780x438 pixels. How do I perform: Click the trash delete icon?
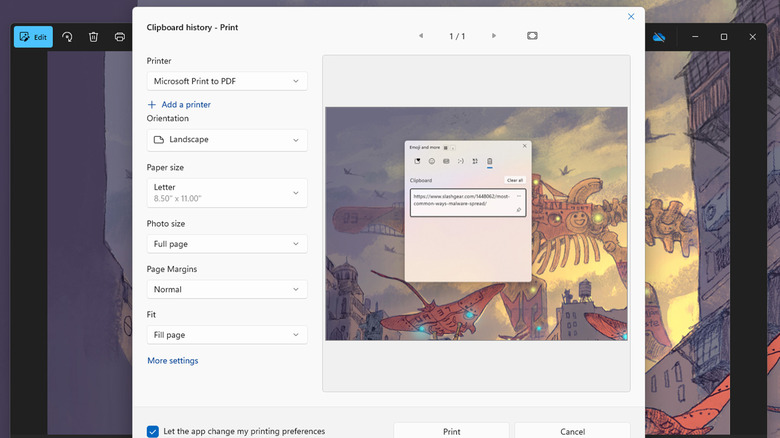tap(93, 37)
